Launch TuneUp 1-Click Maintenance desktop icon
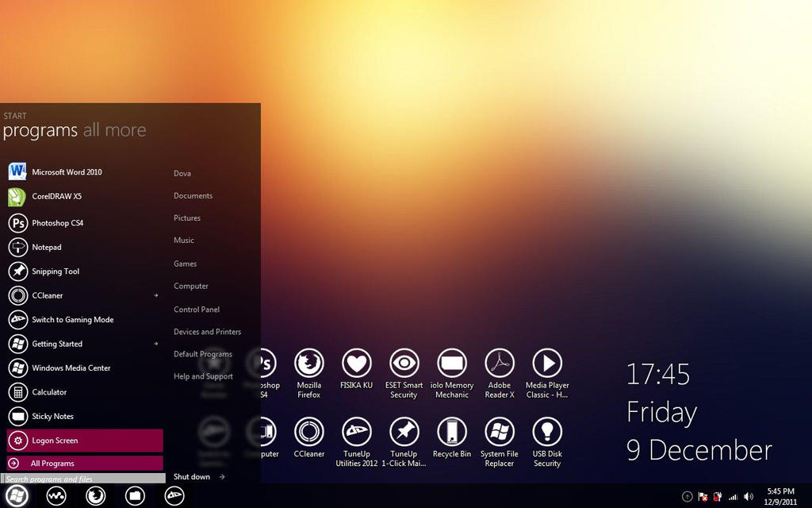This screenshot has height=508, width=812. pyautogui.click(x=404, y=442)
